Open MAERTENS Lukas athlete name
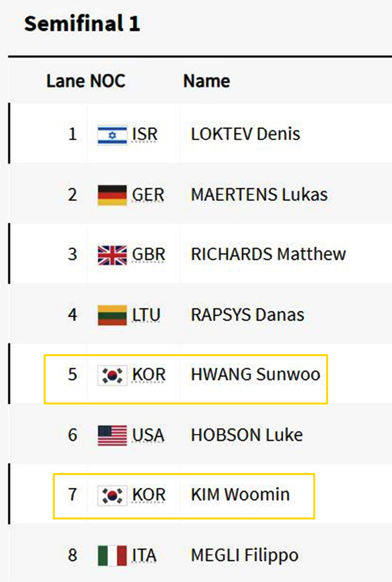The height and width of the screenshot is (582, 392). click(x=259, y=195)
